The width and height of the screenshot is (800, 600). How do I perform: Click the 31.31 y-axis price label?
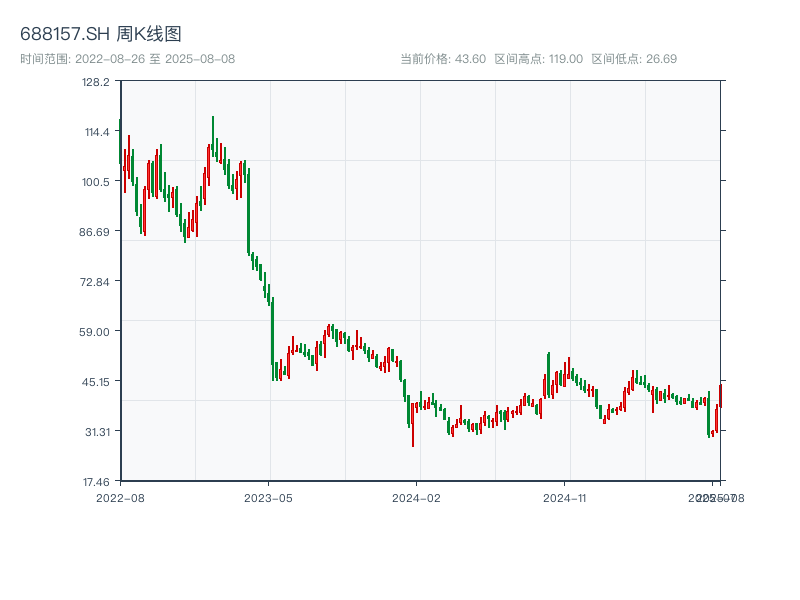coord(96,432)
